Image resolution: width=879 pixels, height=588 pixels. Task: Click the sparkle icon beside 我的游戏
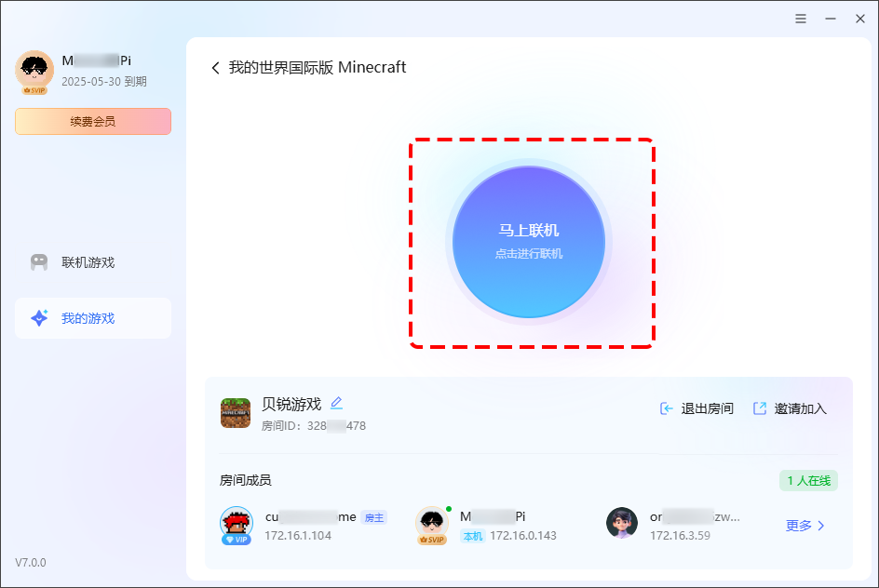coord(39,318)
